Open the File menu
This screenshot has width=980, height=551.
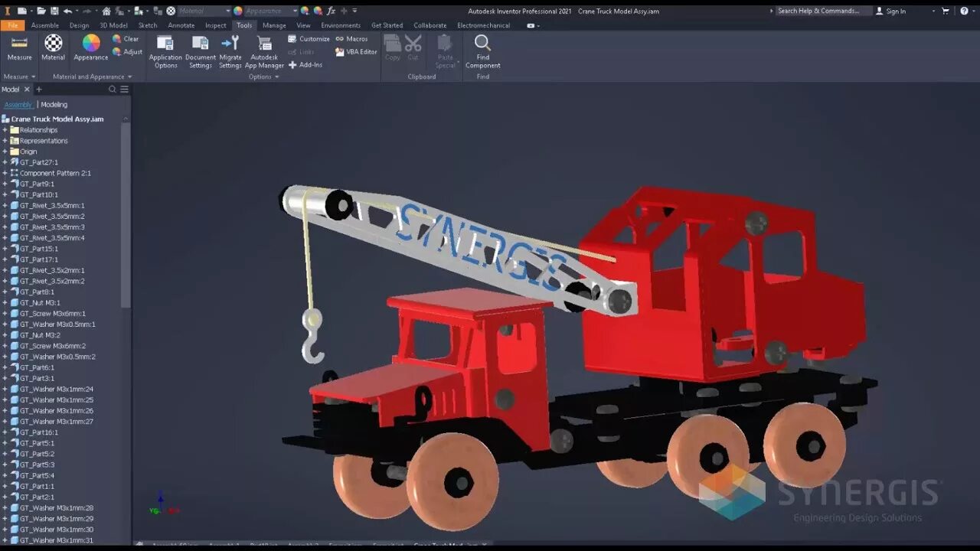[12, 25]
